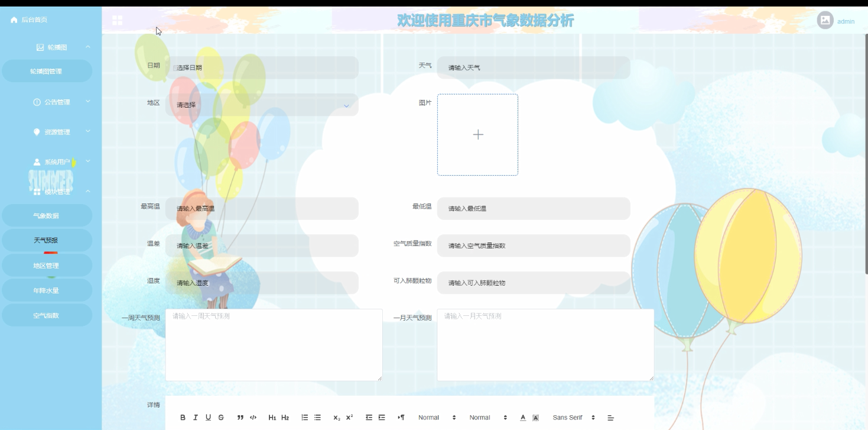868x430 pixels.
Task: Decrease indent in the editor
Action: (x=369, y=418)
